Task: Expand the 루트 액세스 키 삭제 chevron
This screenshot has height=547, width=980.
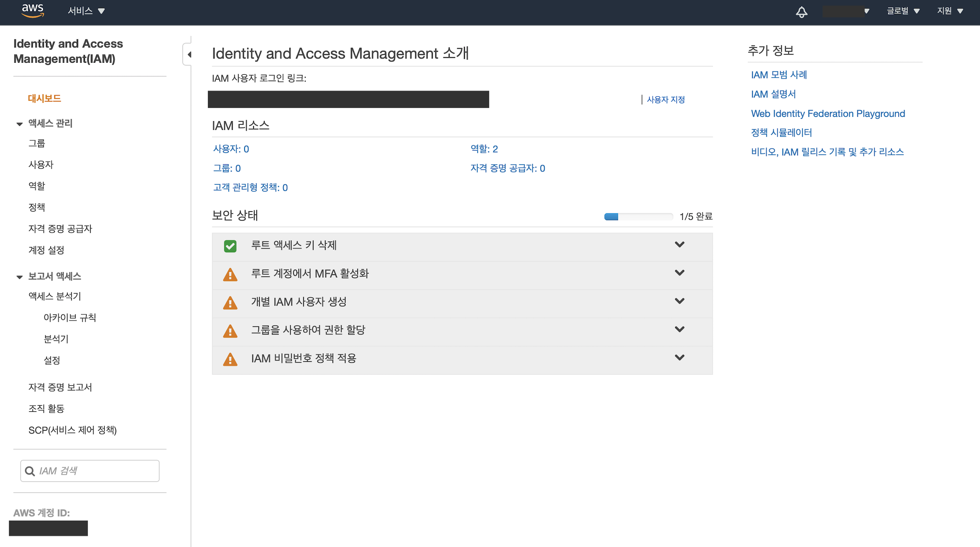Action: [680, 244]
